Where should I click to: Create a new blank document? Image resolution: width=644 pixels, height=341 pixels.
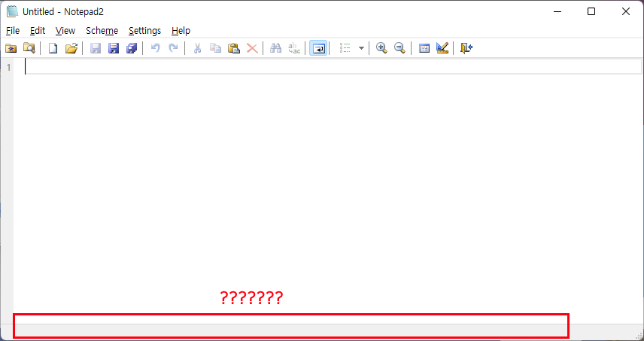[53, 48]
